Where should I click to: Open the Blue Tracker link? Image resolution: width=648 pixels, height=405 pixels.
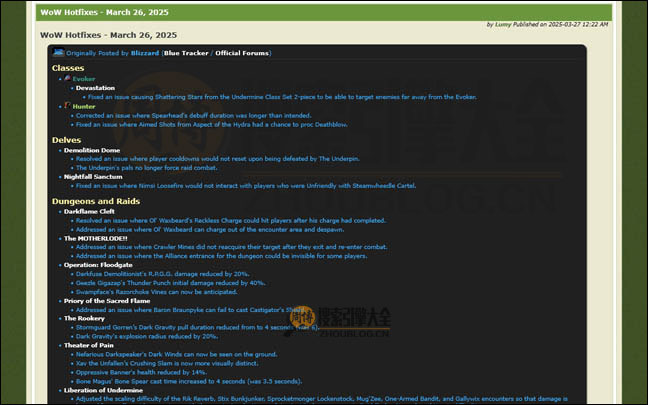[186, 53]
